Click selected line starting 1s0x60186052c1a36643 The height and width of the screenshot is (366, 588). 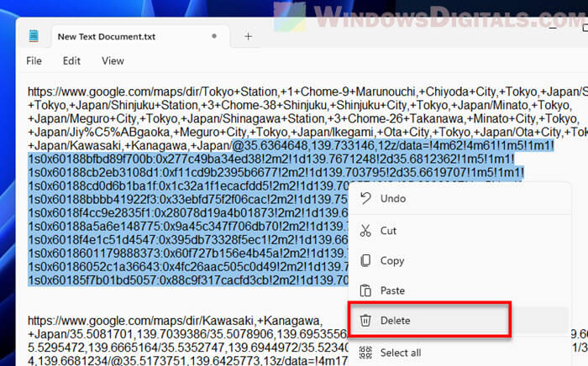click(188, 267)
